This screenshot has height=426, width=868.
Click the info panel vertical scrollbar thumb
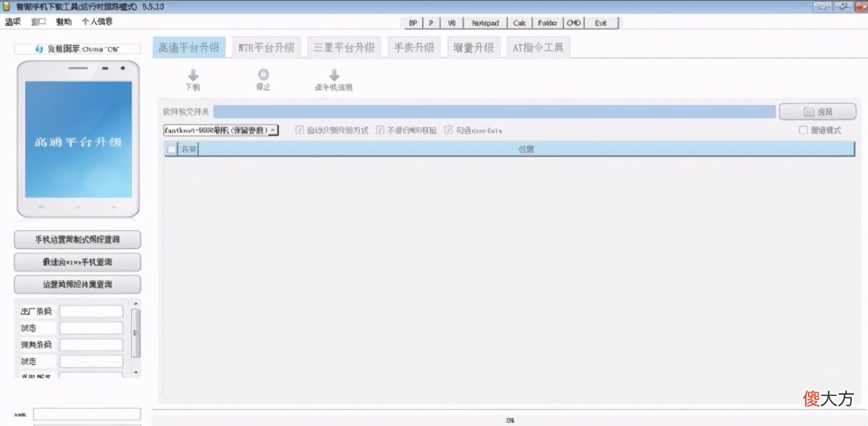pyautogui.click(x=135, y=333)
